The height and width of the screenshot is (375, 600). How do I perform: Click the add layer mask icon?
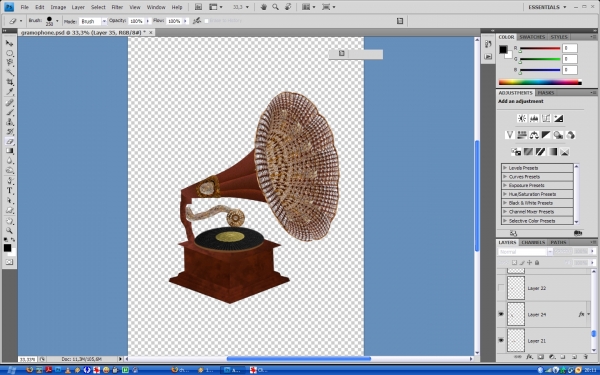[541, 357]
